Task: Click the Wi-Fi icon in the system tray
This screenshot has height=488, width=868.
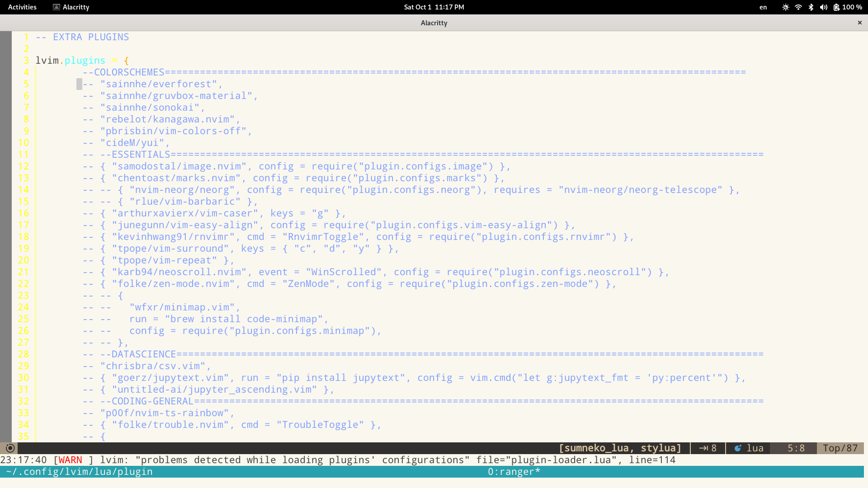Action: point(798,7)
